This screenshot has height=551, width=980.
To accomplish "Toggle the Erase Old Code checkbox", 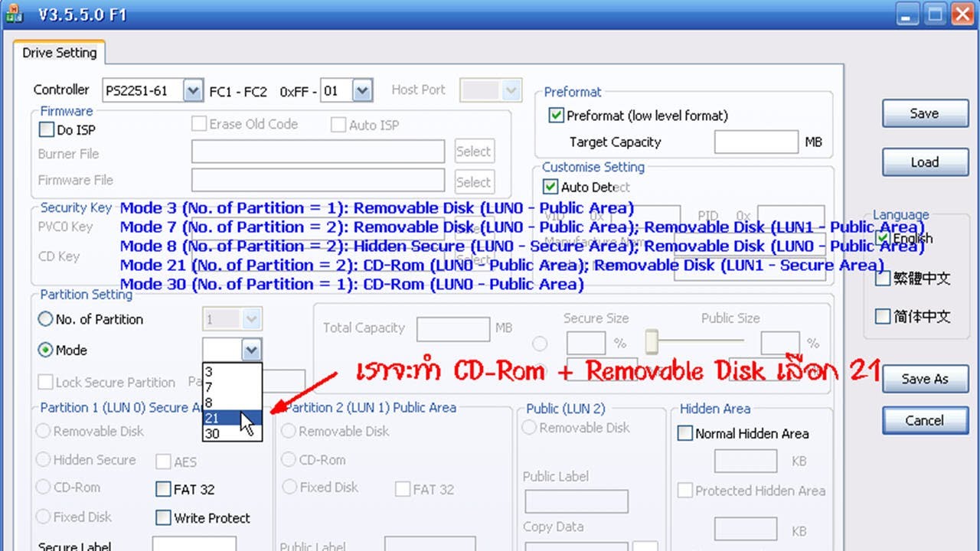I will coord(199,124).
